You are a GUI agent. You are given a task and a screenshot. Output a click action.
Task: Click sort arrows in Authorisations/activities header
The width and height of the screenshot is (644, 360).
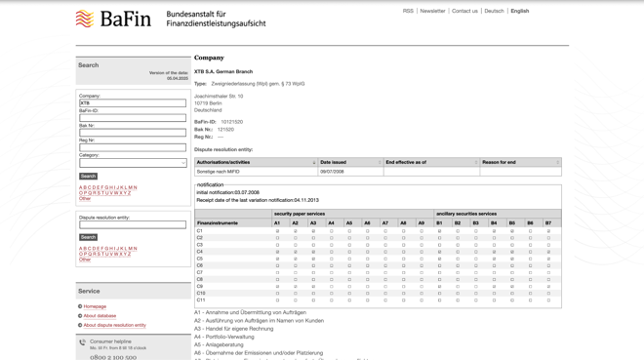(x=314, y=163)
